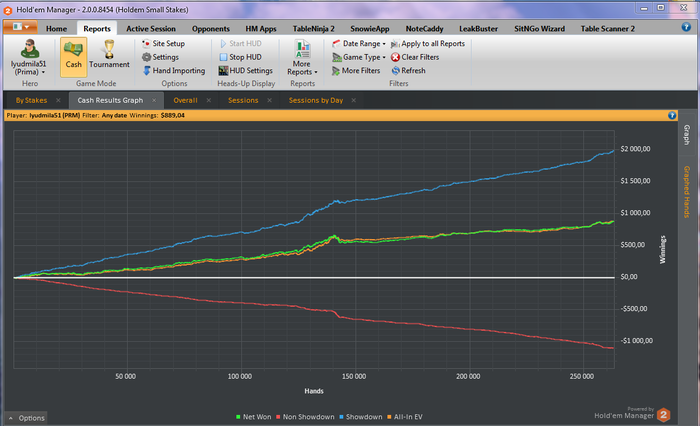Switch to the Sessions report tab
This screenshot has height=426, width=700.
pyautogui.click(x=243, y=100)
